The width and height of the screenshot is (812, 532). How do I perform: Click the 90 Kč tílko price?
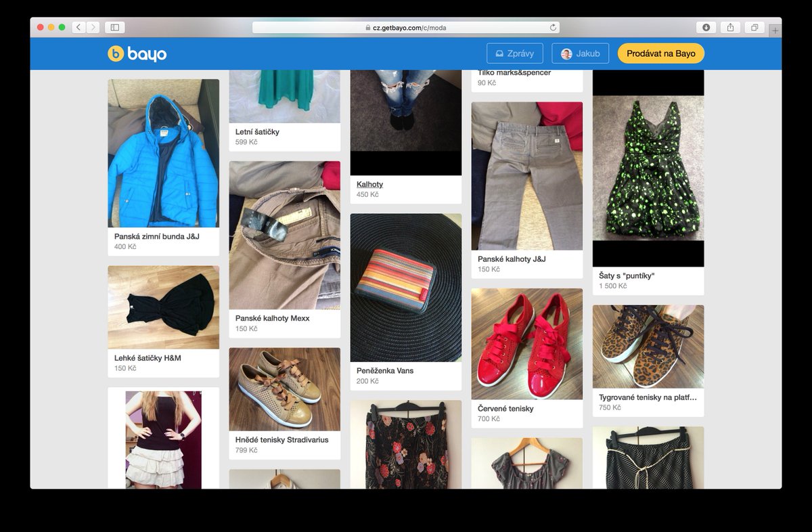point(487,83)
